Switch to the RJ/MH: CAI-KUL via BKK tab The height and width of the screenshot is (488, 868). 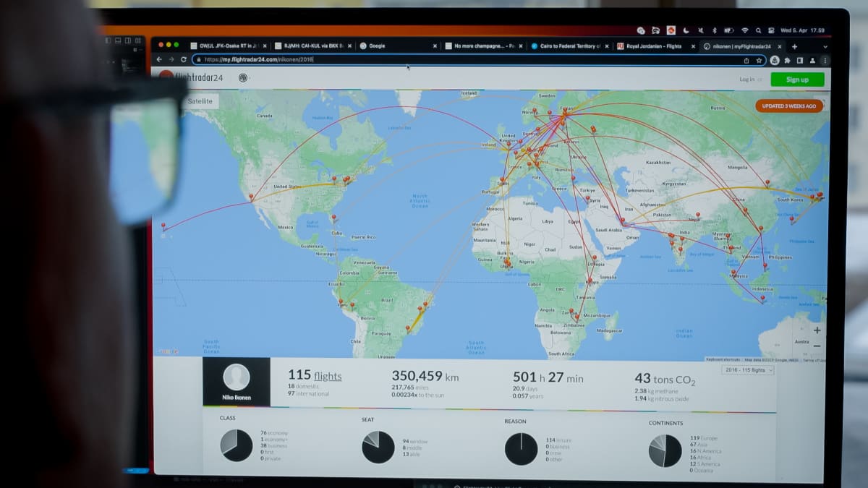(x=313, y=46)
